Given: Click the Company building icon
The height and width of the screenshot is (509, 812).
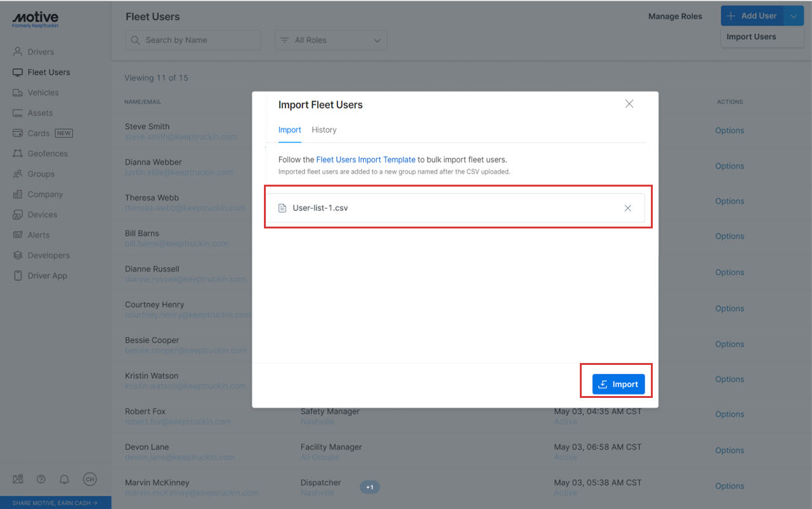Looking at the screenshot, I should pos(18,194).
